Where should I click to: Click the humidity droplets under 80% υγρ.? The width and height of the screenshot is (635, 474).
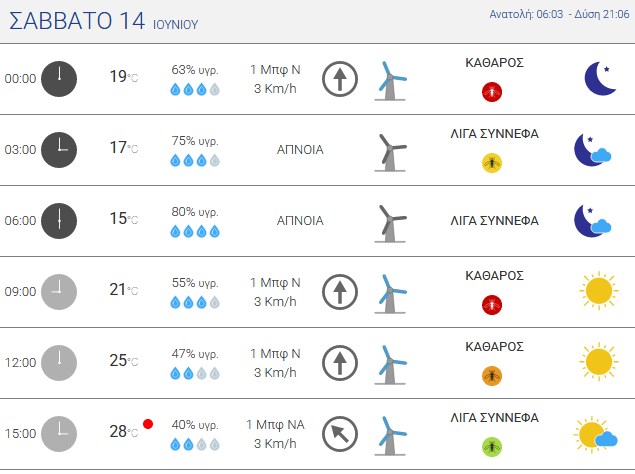click(x=195, y=232)
